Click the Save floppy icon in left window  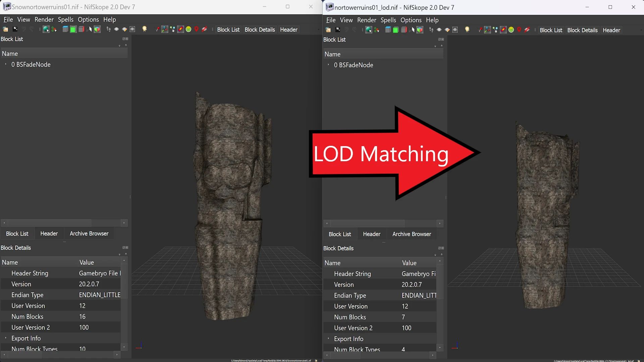click(15, 29)
